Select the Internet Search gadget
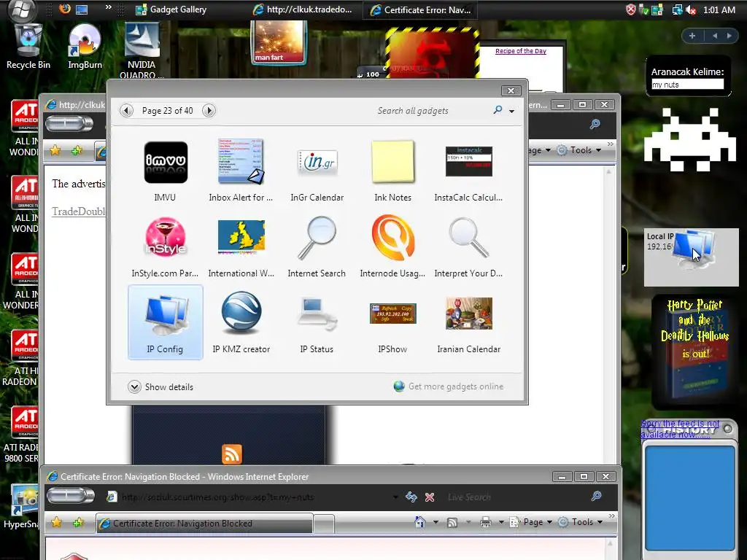 [317, 247]
